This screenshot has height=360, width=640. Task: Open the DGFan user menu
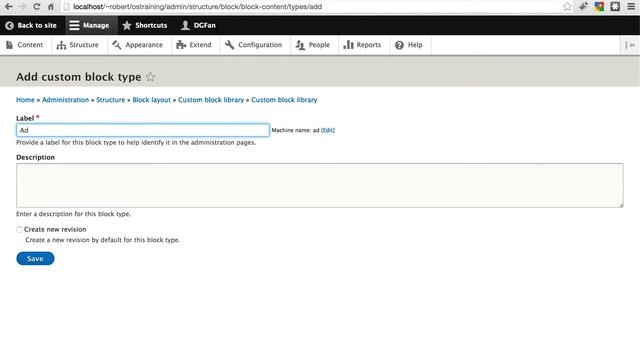click(198, 25)
